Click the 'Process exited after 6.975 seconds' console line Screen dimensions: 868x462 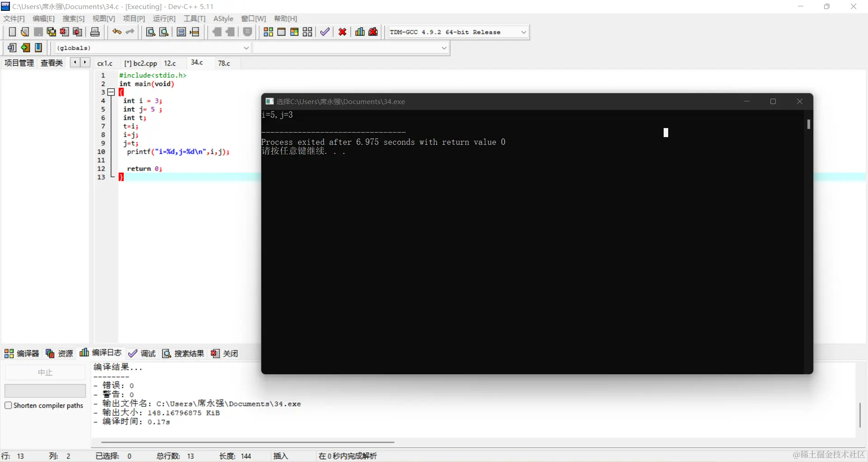[x=383, y=142]
